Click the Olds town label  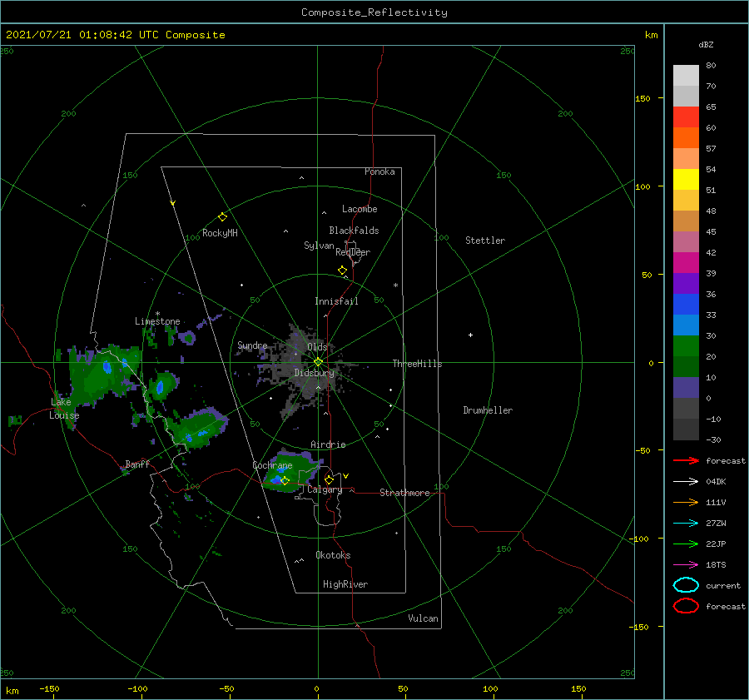317,347
